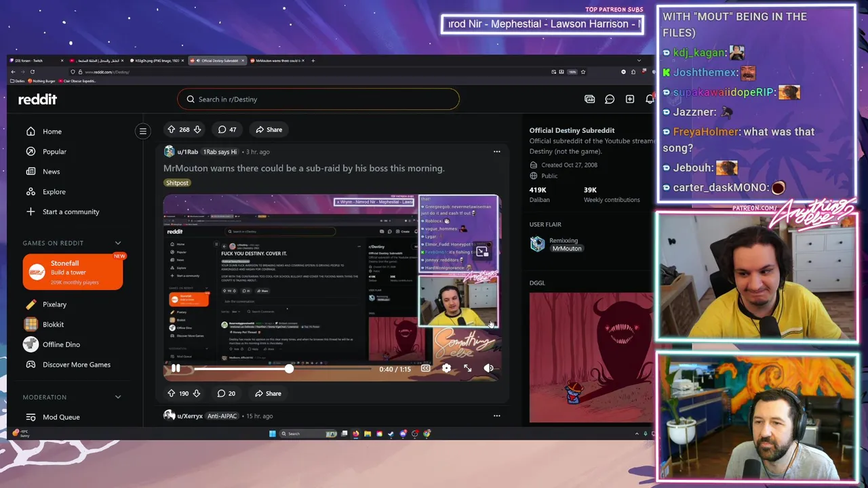Switch to the MrMouton warns tab

[x=276, y=60]
